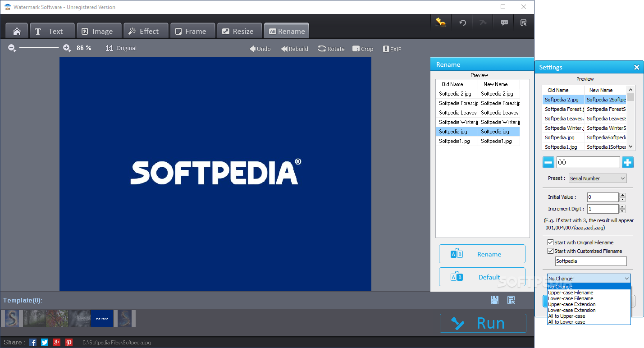Choose Upper-case Filename option
Screen dimensions: 644x348
[x=589, y=293]
